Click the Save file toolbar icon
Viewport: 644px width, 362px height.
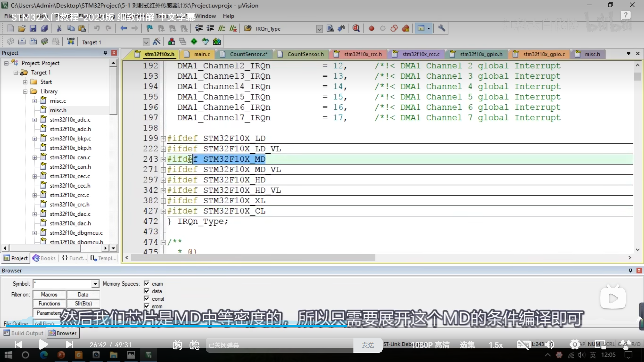(x=33, y=28)
